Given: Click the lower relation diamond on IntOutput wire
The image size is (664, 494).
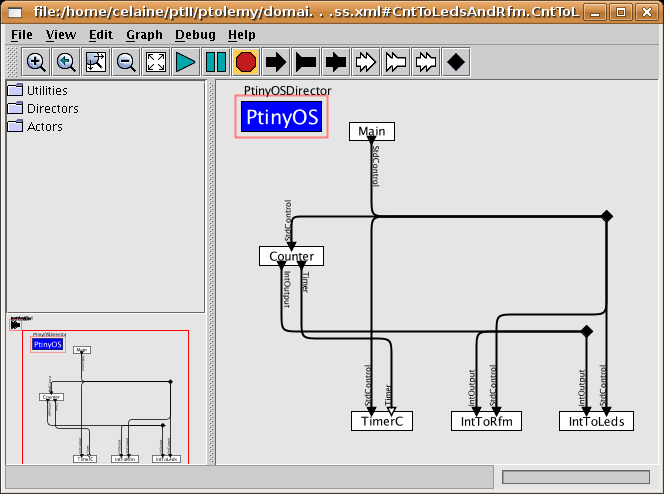Looking at the screenshot, I should coord(587,331).
